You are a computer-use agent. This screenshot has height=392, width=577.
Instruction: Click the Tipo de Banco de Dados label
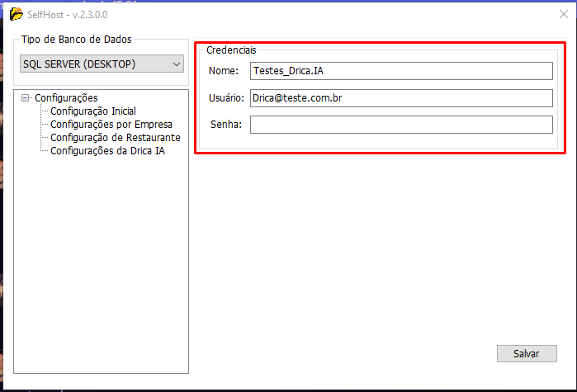pos(76,40)
